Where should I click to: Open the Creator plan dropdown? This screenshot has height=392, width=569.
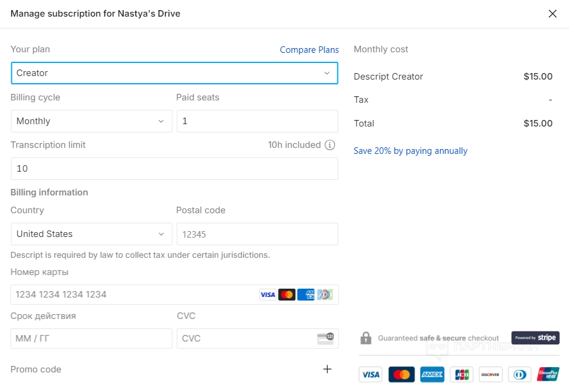click(174, 73)
